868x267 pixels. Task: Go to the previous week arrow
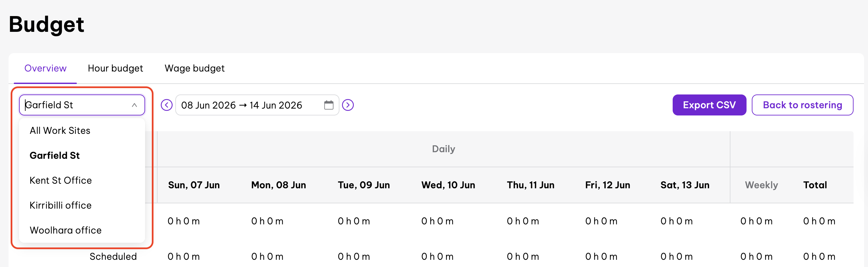coord(166,105)
